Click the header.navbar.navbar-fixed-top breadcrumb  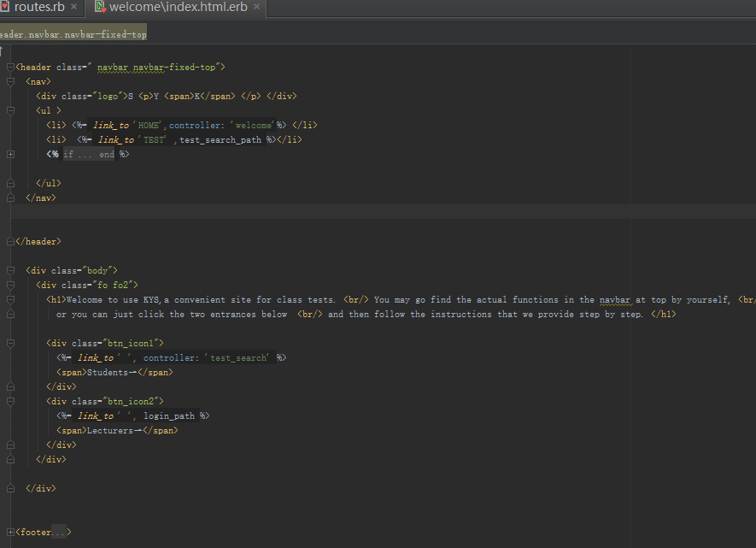tap(73, 34)
